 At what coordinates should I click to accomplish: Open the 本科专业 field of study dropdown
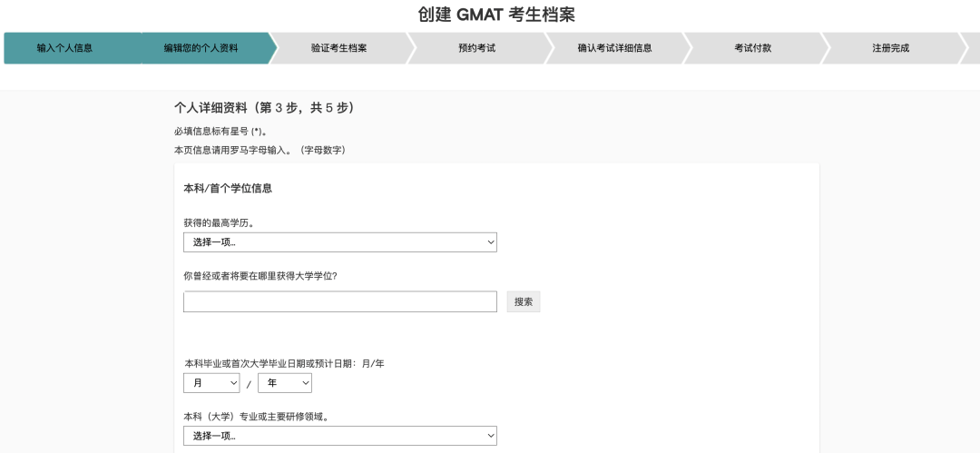click(x=339, y=437)
